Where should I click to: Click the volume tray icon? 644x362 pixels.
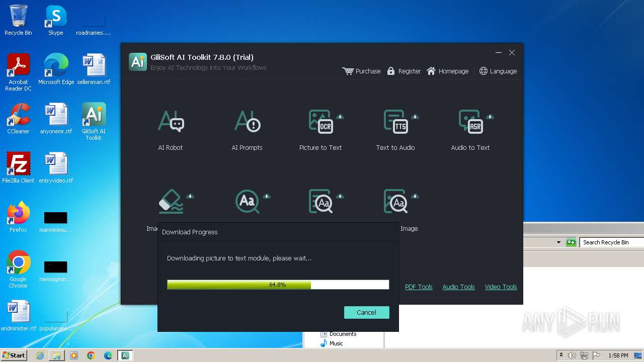572,355
